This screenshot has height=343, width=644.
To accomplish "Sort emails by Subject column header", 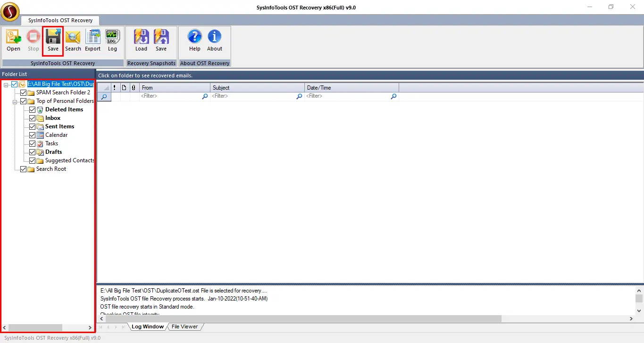I will click(x=257, y=88).
